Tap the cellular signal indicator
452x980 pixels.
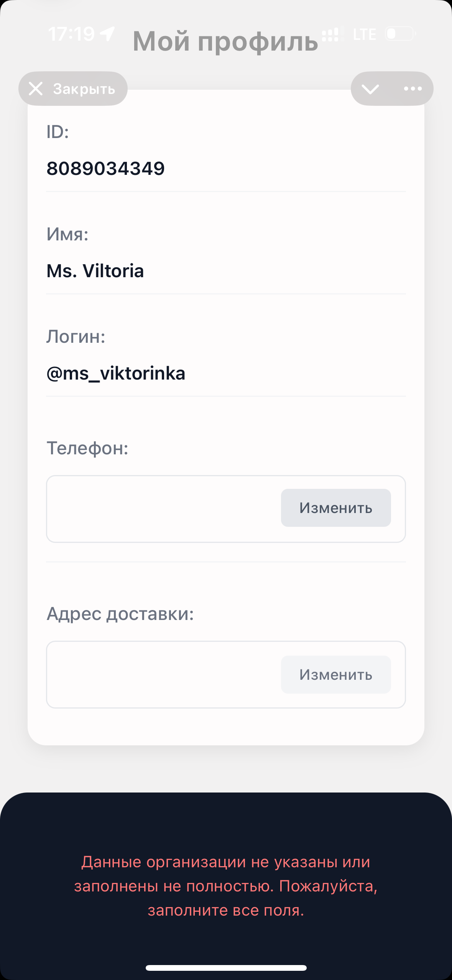click(x=332, y=35)
